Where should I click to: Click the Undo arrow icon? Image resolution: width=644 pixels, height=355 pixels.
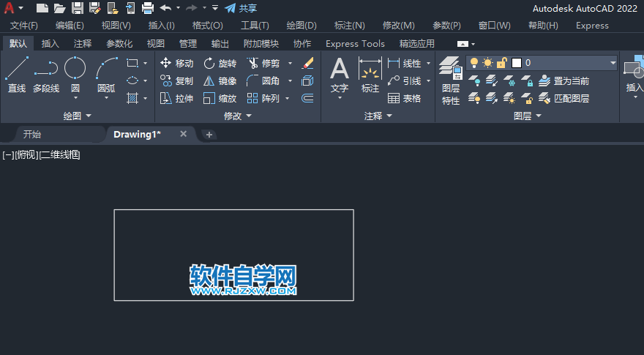165,8
